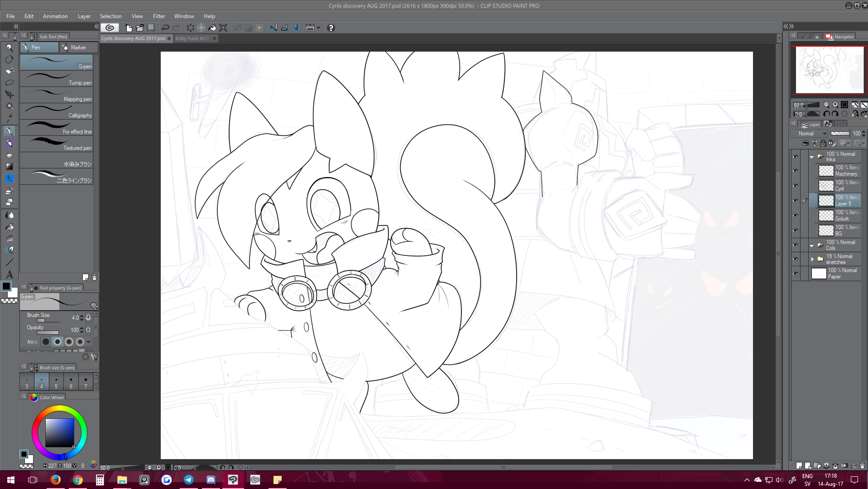Select the Lasso selection tool
The image size is (868, 489).
(9, 83)
